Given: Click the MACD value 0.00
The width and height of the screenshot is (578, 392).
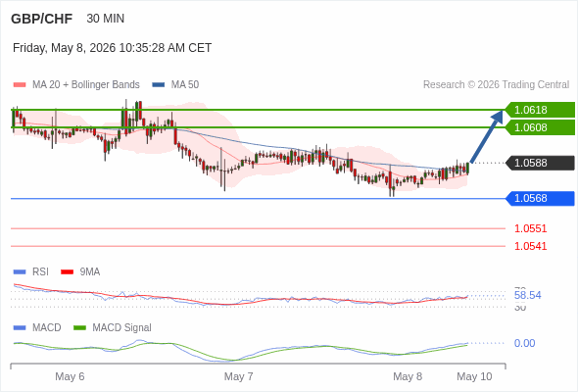Looking at the screenshot, I should [x=524, y=343].
